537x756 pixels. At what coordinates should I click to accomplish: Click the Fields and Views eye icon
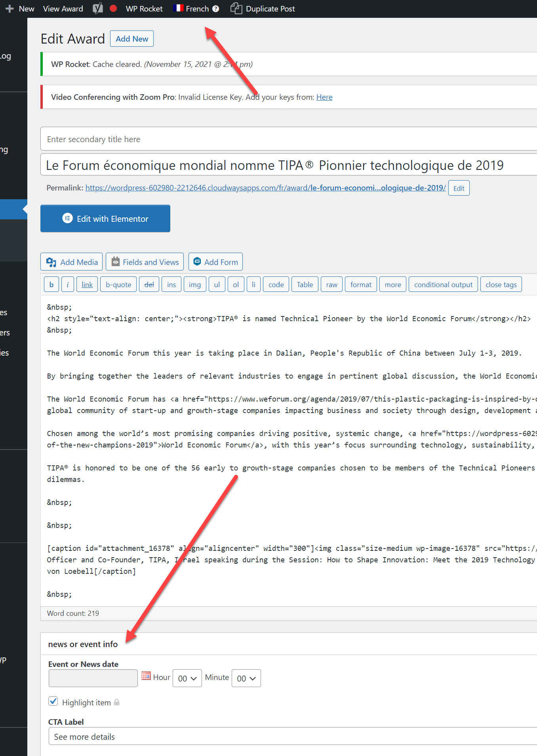[x=116, y=261]
